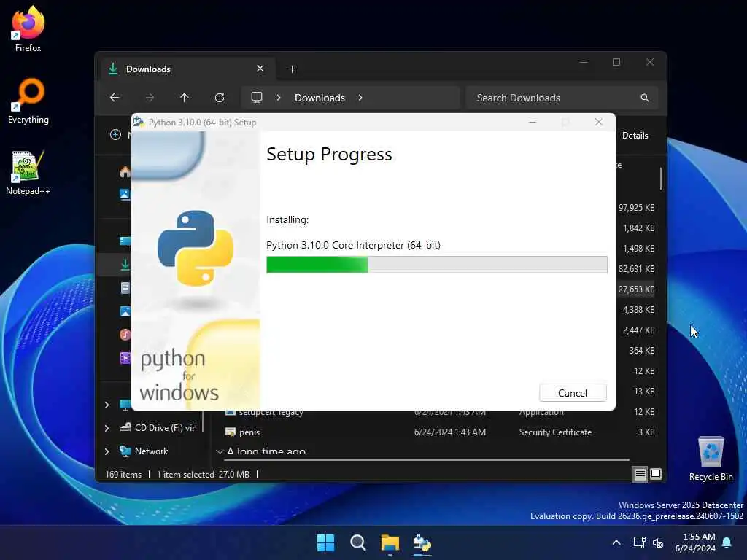Expand the Network tree node

click(x=107, y=451)
